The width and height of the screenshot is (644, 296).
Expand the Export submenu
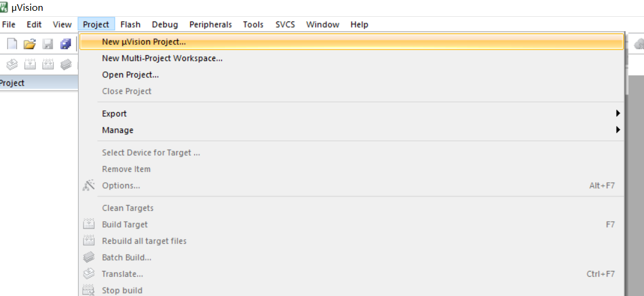(351, 113)
